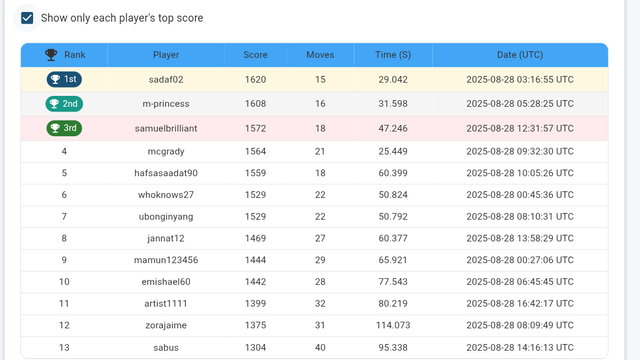Sort by the Moves column header

[320, 55]
